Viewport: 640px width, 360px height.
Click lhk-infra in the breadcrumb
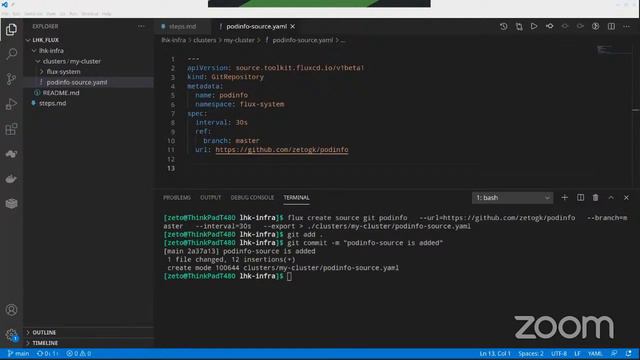[x=173, y=40]
